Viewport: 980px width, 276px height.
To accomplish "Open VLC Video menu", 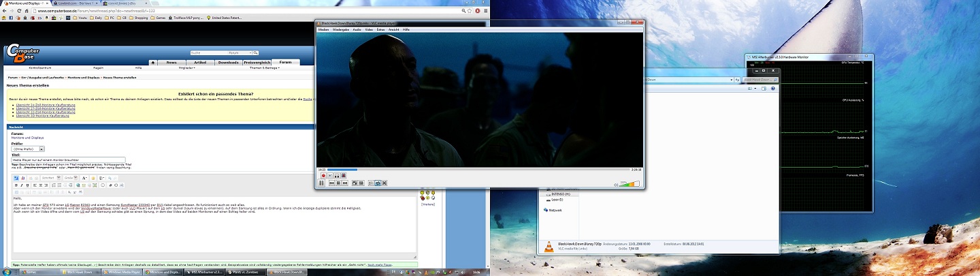I will [x=369, y=30].
